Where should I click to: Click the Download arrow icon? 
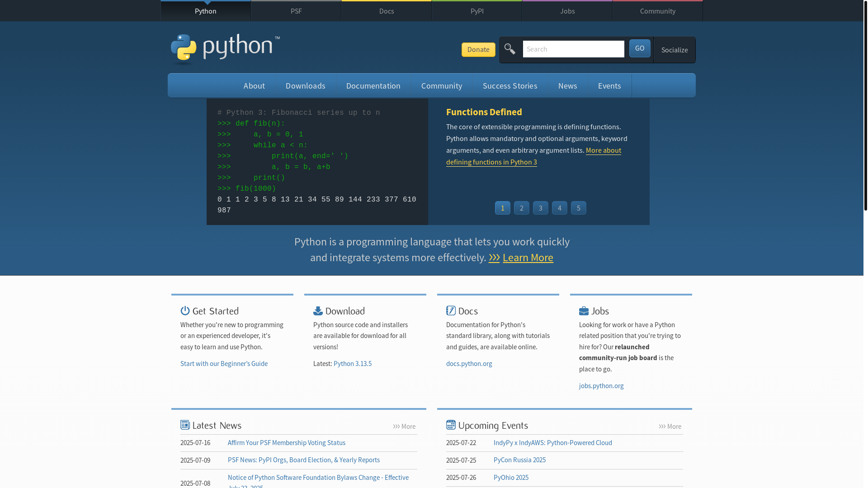point(318,311)
